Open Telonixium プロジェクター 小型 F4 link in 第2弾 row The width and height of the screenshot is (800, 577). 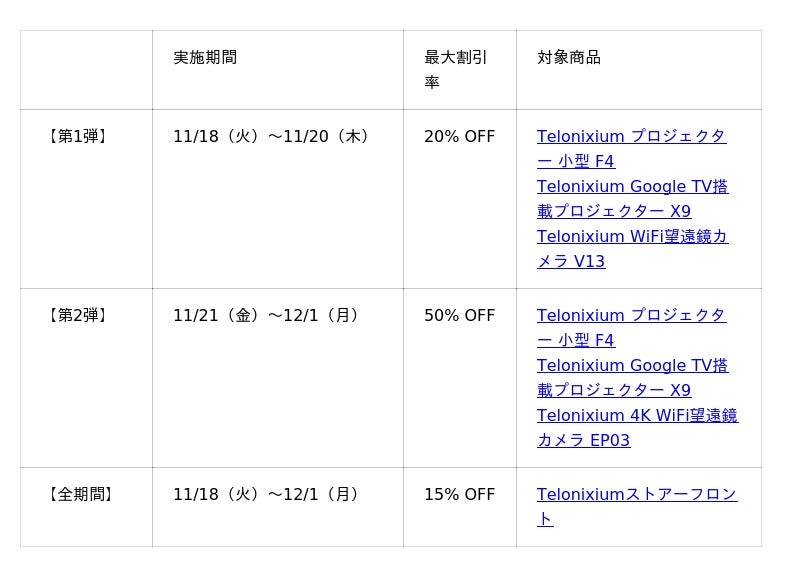pyautogui.click(x=631, y=315)
